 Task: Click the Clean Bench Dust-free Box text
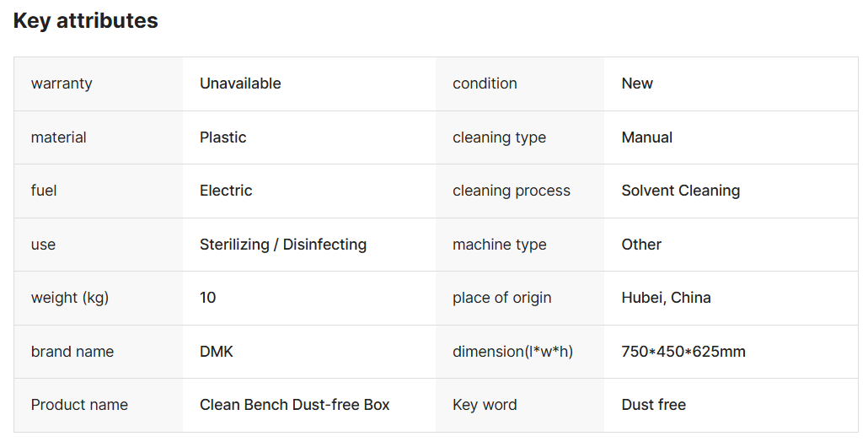[294, 405]
